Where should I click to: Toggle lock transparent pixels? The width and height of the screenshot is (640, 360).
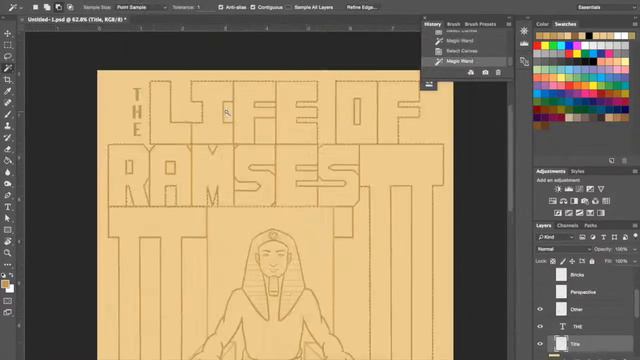(553, 261)
